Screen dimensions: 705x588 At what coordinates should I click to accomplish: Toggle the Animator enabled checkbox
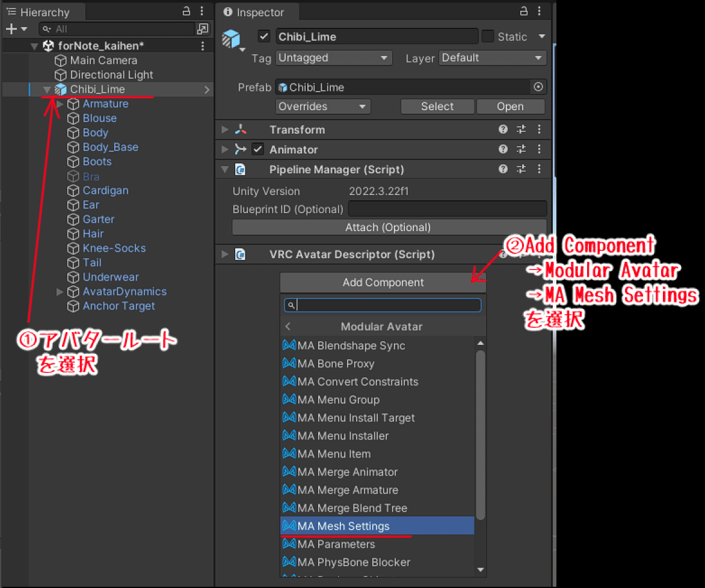point(257,149)
